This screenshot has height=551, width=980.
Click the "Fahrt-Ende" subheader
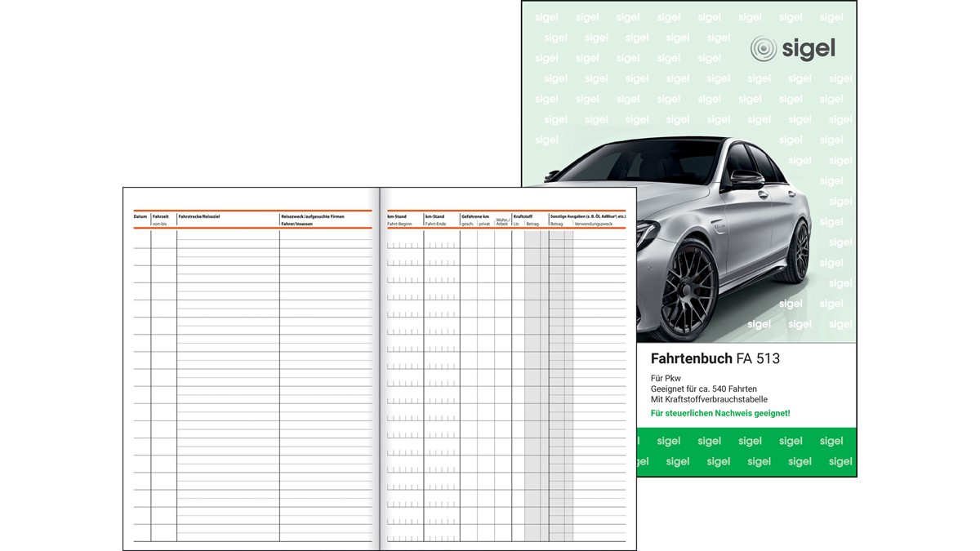[435, 223]
